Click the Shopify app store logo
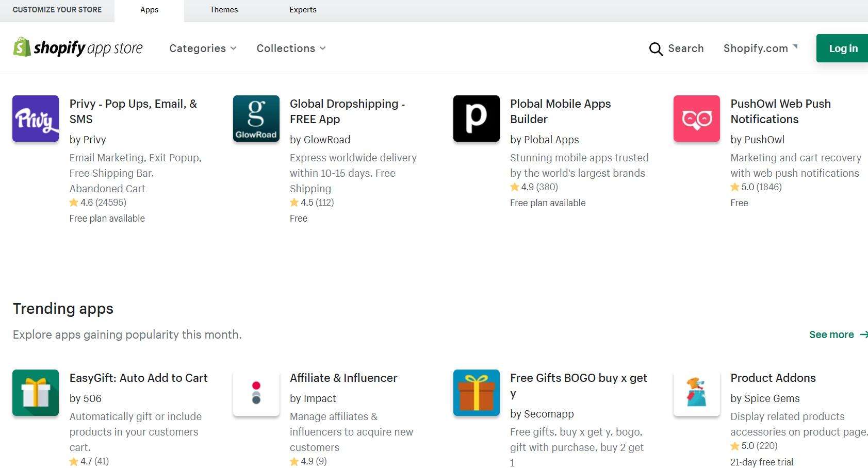 78,48
